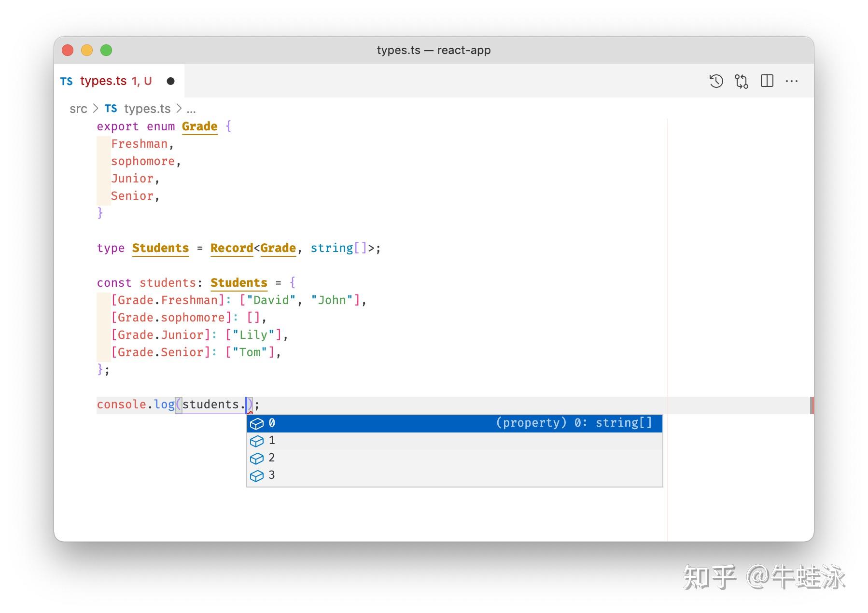Image resolution: width=868 pixels, height=613 pixels.
Task: Click the TS icon on the types.ts tab
Action: (67, 81)
